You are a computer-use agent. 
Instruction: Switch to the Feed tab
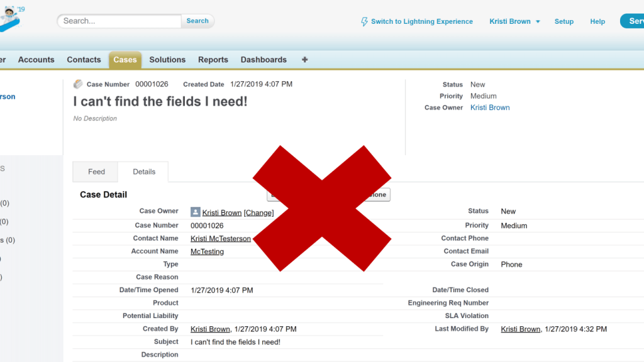pyautogui.click(x=96, y=172)
